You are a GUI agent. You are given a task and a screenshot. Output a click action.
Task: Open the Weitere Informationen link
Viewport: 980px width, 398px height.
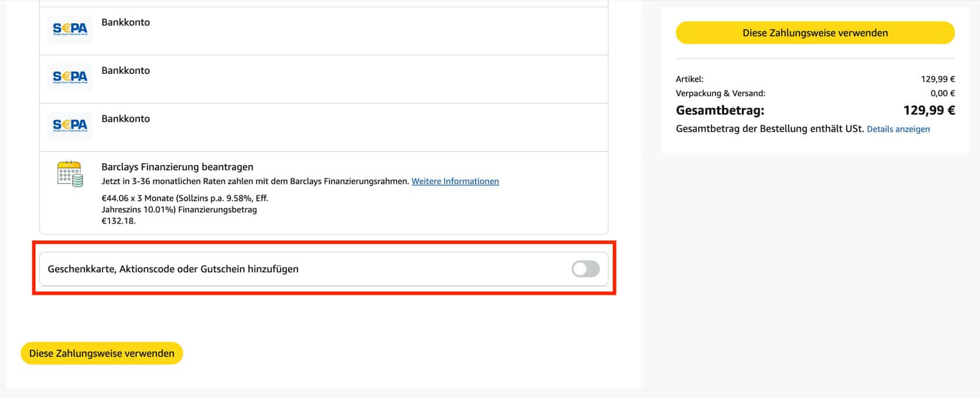(455, 181)
